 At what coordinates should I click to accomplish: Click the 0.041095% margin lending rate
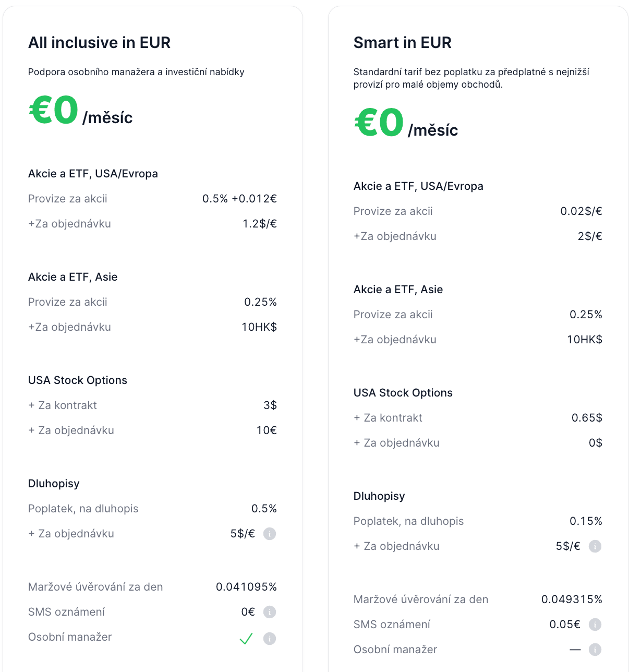pos(246,587)
